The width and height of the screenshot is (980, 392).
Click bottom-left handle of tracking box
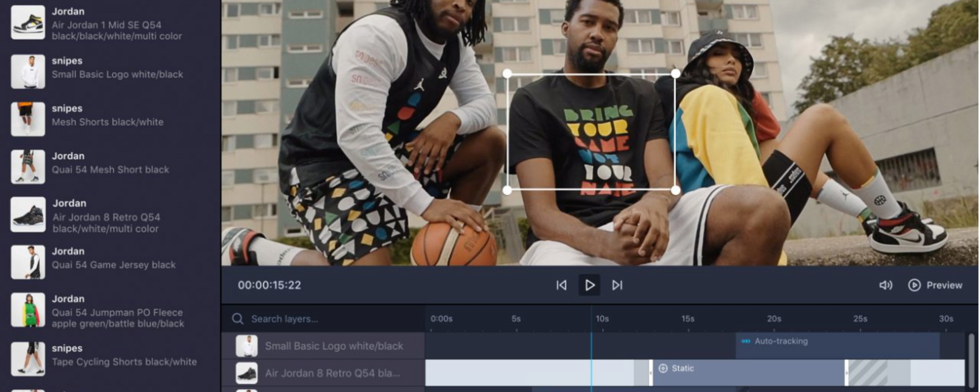[x=507, y=190]
